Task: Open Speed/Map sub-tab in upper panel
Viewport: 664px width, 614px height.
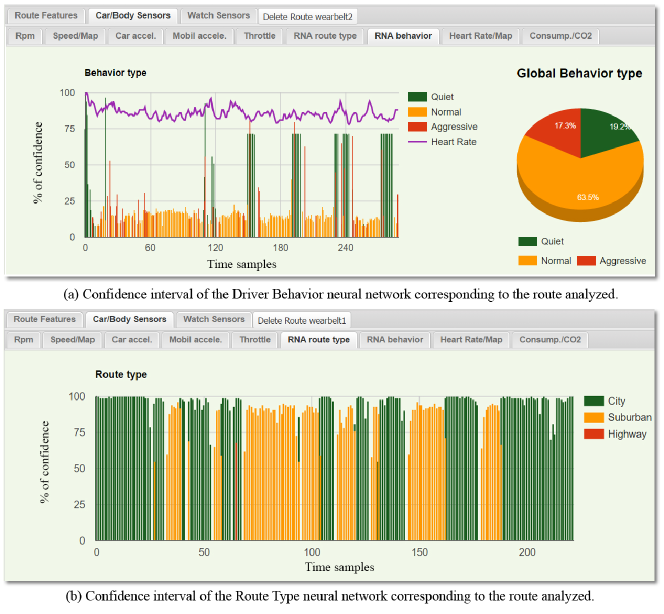Action: [75, 36]
